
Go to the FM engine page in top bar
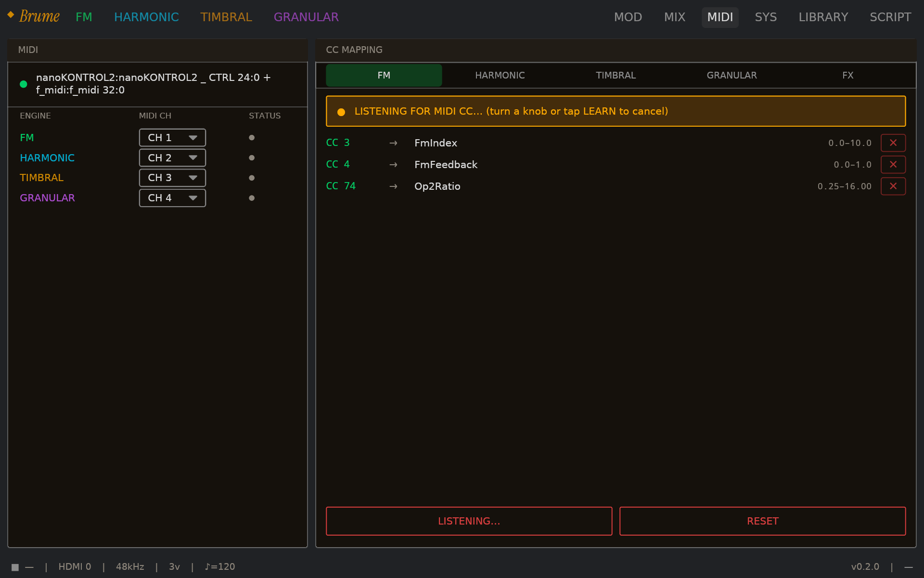[84, 17]
